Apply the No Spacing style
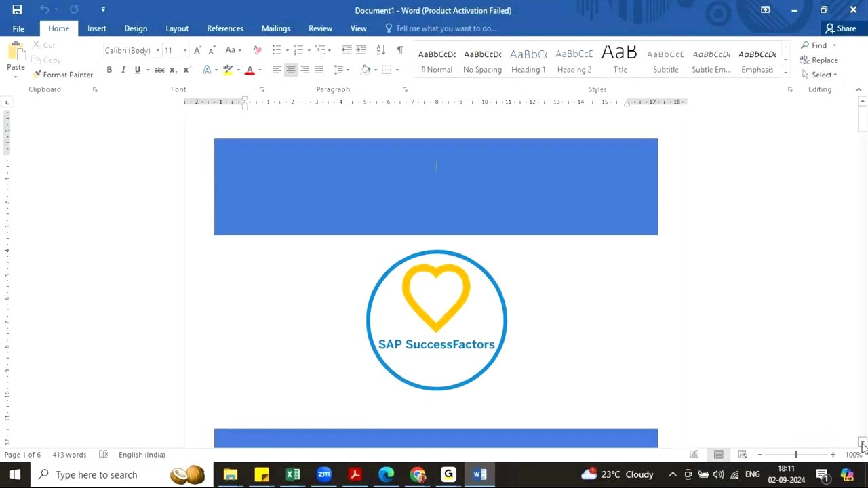The width and height of the screenshot is (868, 488). coord(482,60)
